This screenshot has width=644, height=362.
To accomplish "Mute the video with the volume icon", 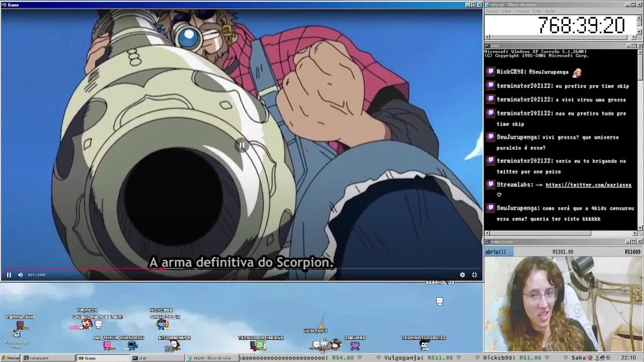I will pos(20,275).
